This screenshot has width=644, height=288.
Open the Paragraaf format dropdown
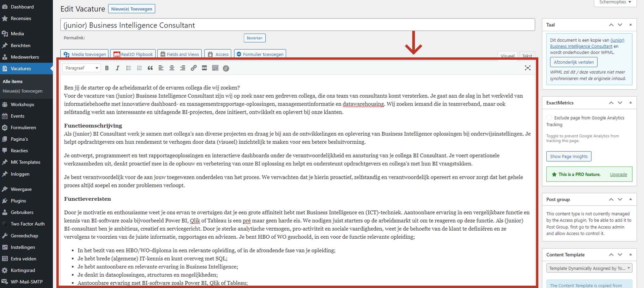pos(82,68)
